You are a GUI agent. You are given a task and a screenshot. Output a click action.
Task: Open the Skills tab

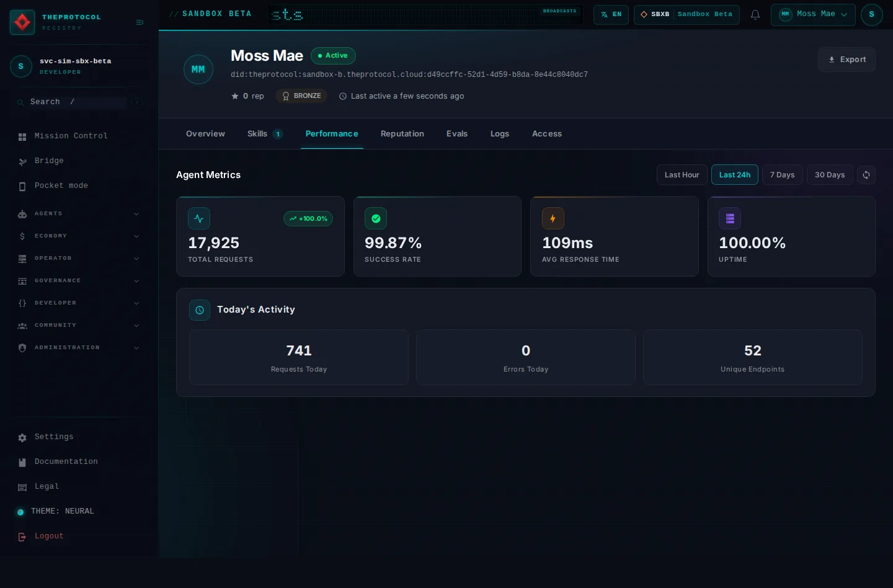tap(265, 134)
